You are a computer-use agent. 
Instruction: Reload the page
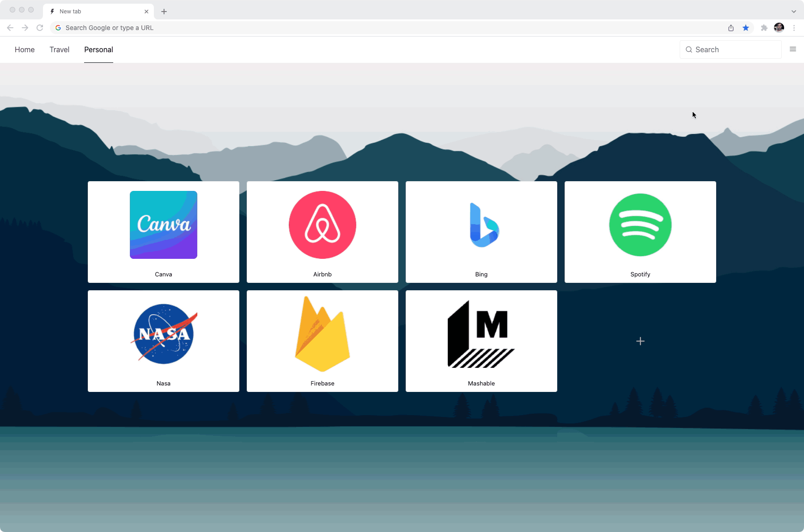pyautogui.click(x=40, y=28)
